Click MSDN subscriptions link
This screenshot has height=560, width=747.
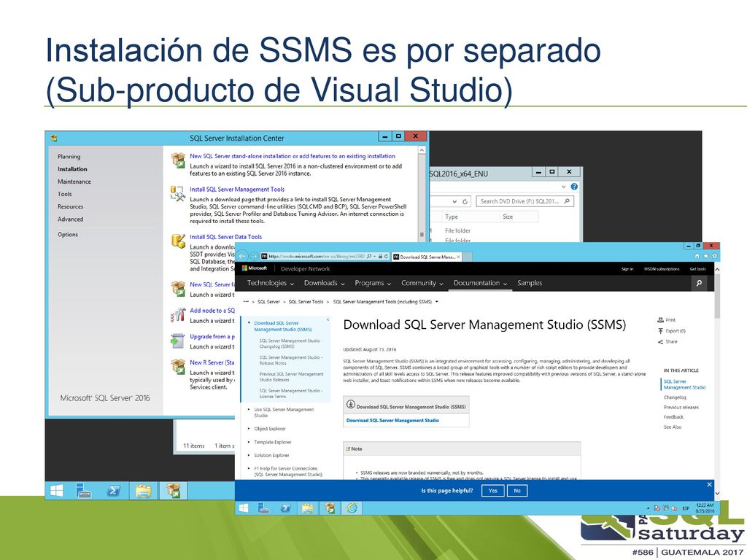pos(662,269)
